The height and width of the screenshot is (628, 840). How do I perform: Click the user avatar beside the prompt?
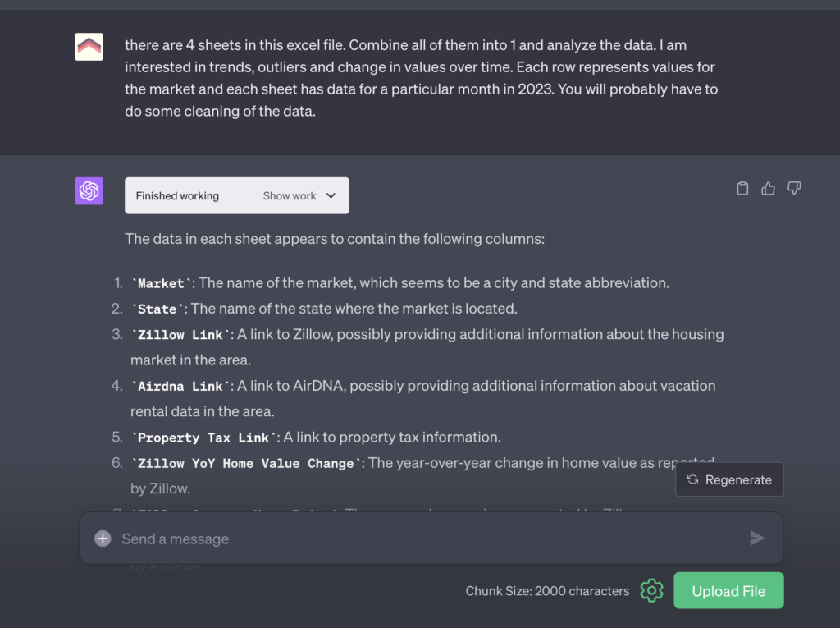point(89,47)
